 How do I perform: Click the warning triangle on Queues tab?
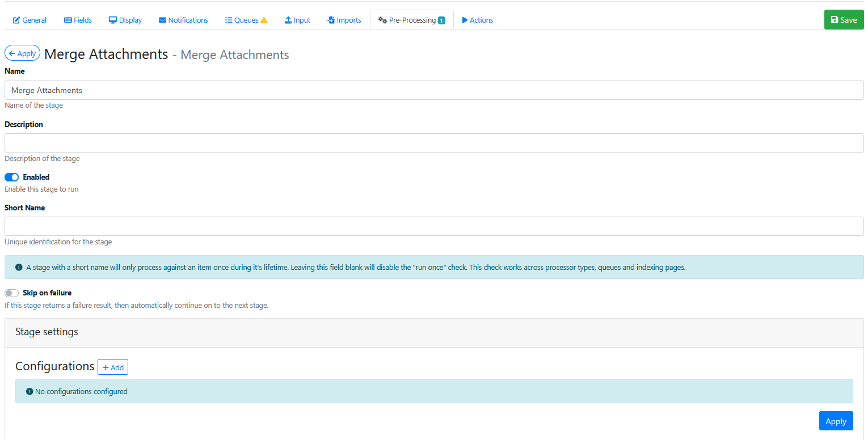pos(264,20)
